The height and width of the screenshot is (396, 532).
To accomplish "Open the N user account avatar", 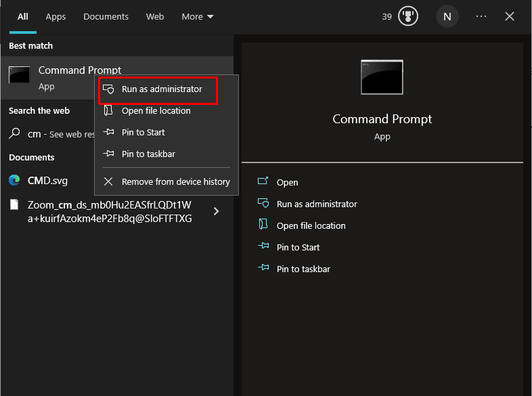I will (447, 16).
